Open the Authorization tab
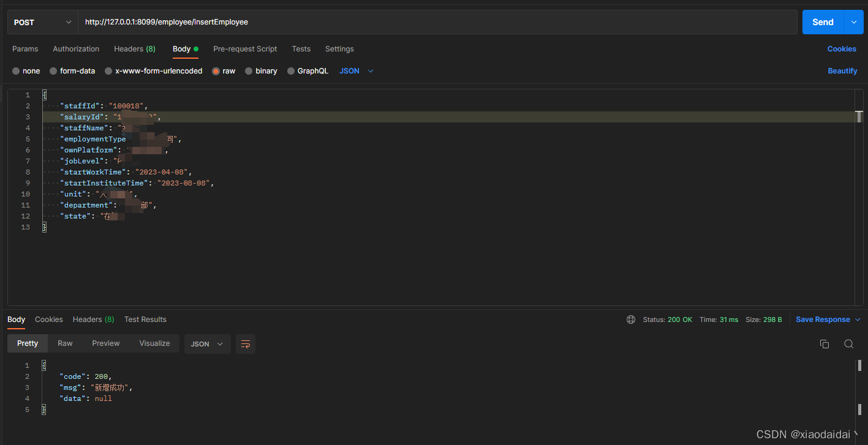The height and width of the screenshot is (445, 868). (x=76, y=49)
